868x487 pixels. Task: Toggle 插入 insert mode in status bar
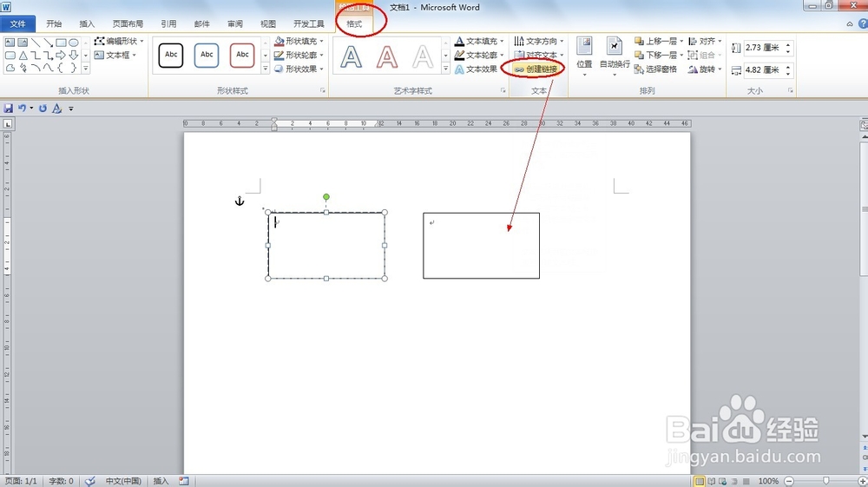point(161,481)
